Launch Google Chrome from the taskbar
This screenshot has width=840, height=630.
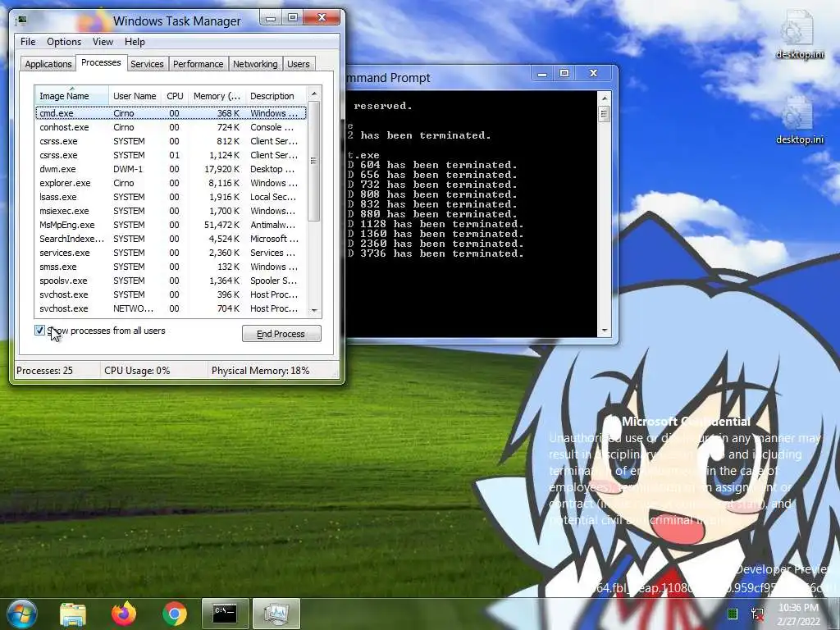tap(175, 614)
